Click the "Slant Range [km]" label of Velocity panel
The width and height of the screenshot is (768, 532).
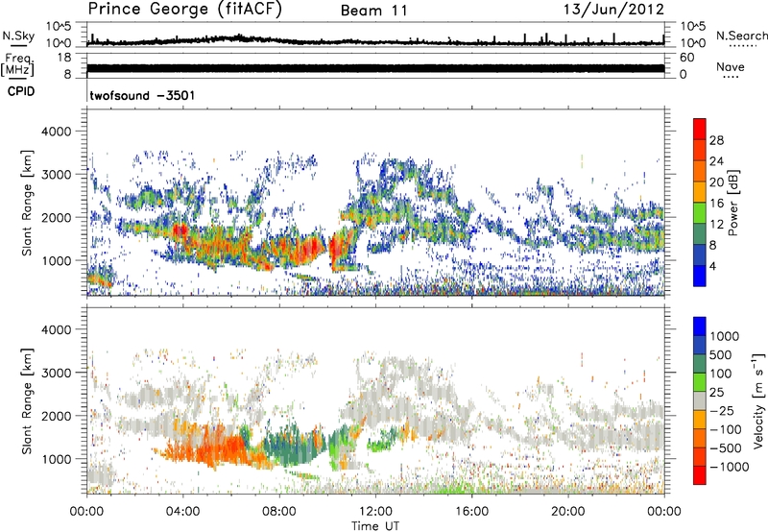tap(27, 400)
